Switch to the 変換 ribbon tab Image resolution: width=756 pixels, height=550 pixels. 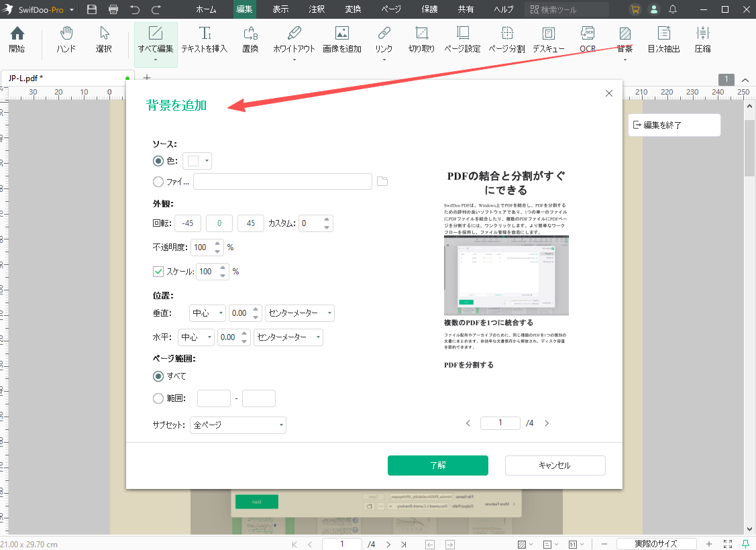[x=352, y=9]
